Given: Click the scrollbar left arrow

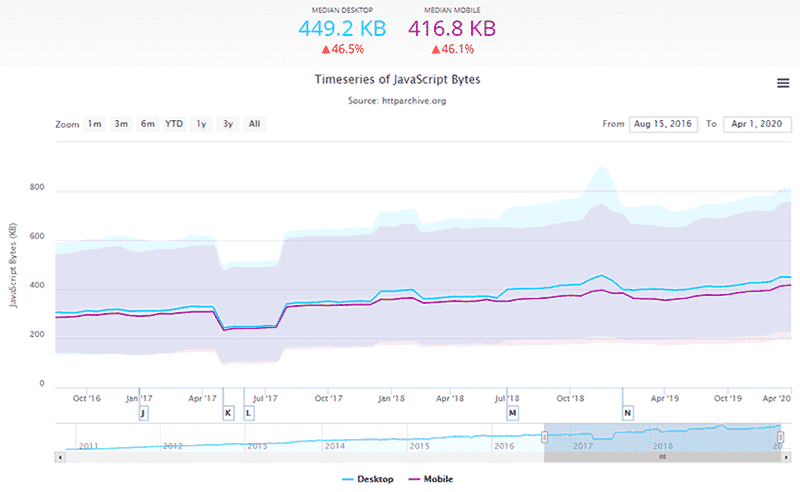Looking at the screenshot, I should click(x=60, y=456).
